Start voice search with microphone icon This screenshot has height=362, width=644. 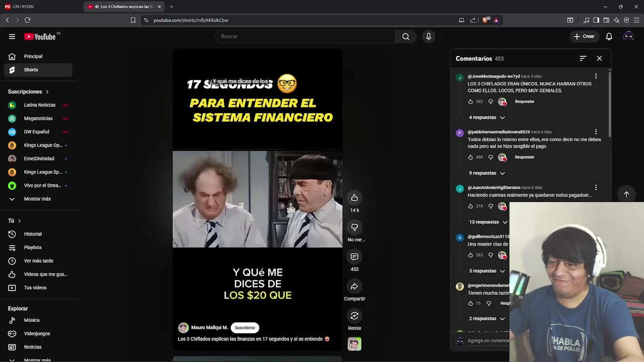tap(429, 36)
